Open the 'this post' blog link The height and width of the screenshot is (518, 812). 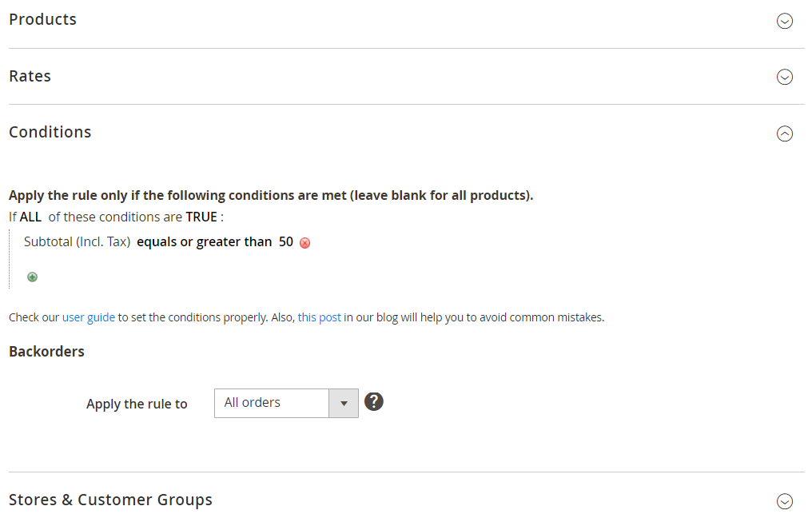pos(319,317)
